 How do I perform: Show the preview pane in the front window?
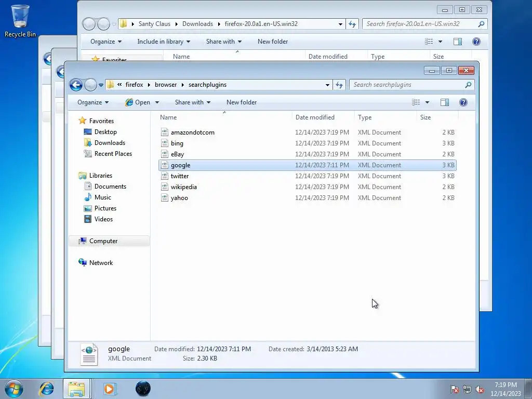point(445,102)
